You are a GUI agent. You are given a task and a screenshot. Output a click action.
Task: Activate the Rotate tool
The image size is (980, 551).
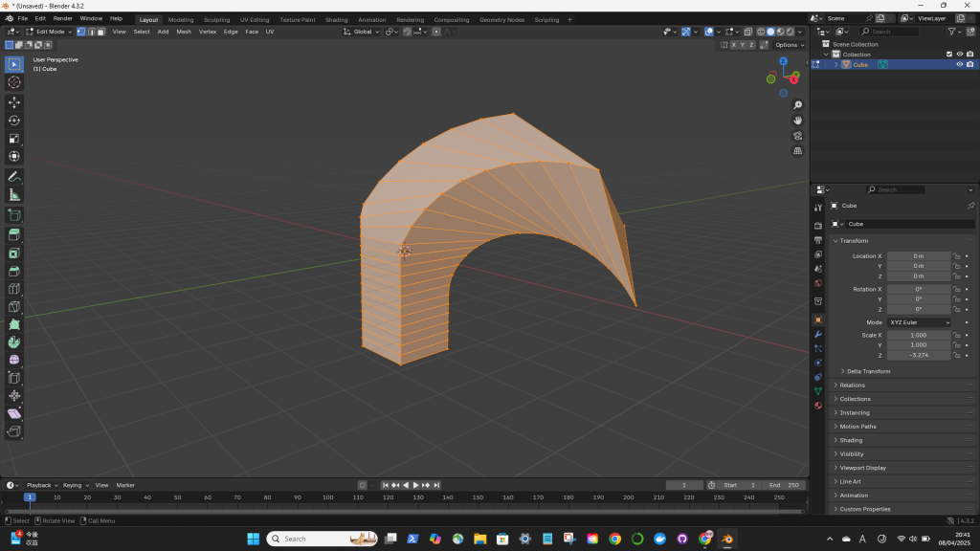(x=14, y=121)
